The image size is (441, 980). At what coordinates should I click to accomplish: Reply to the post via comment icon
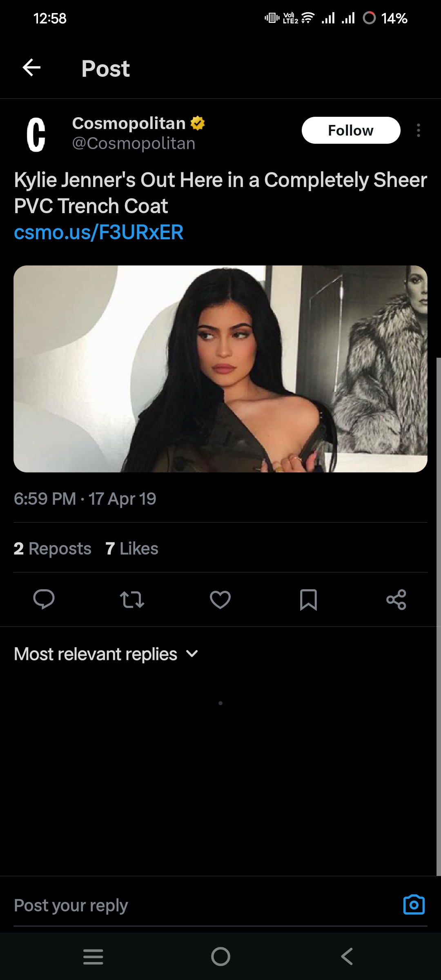coord(44,599)
